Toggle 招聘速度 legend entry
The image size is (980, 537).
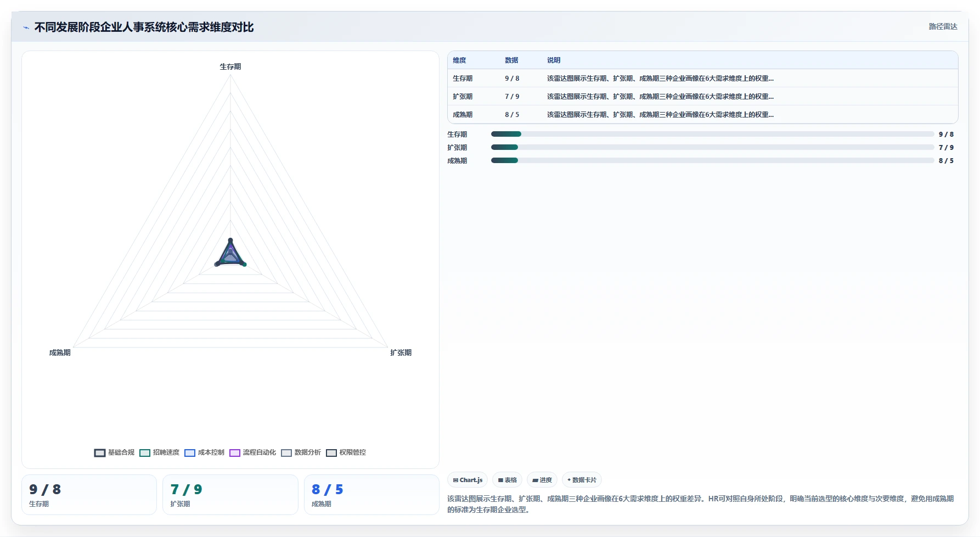coord(159,452)
